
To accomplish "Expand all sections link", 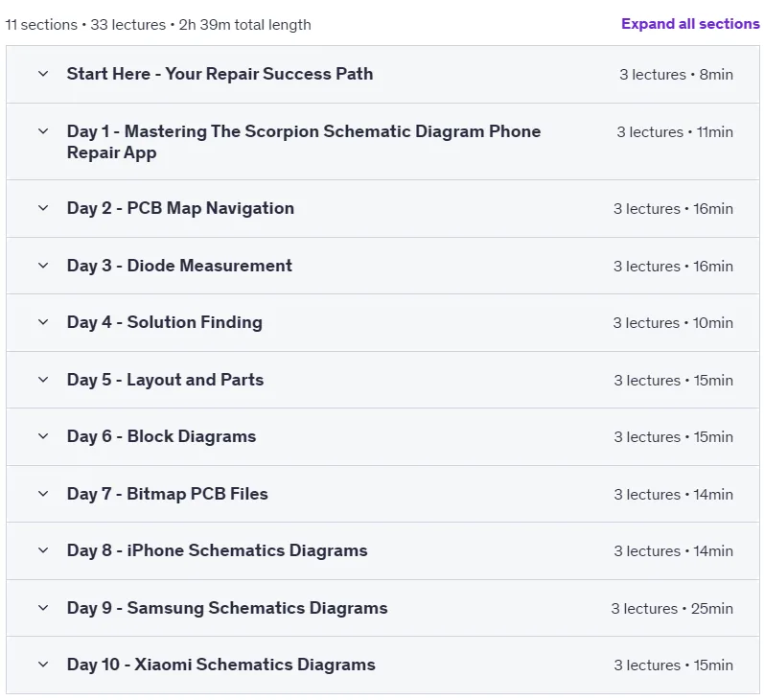I will 690,24.
